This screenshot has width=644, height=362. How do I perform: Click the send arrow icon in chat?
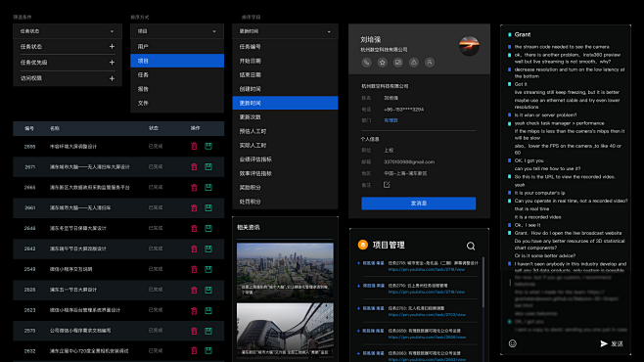click(603, 344)
